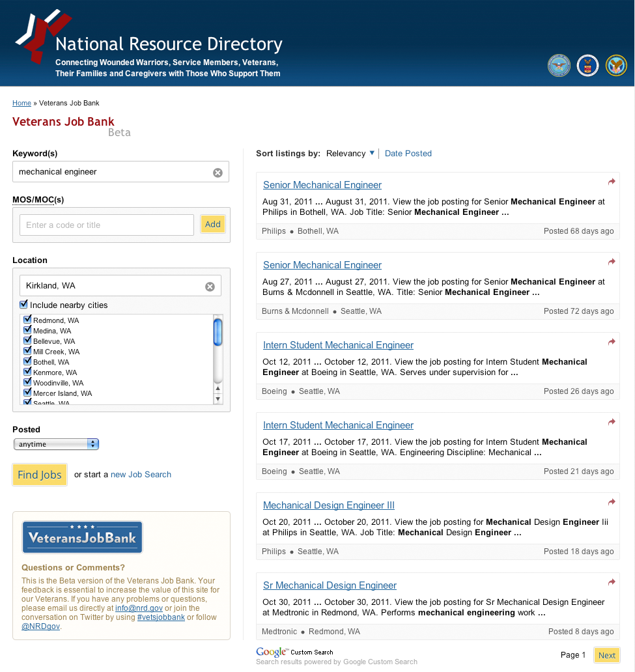This screenshot has width=635, height=672.
Task: Open Intern Student Mechanical Engineer posted 26 days ago
Action: click(338, 345)
